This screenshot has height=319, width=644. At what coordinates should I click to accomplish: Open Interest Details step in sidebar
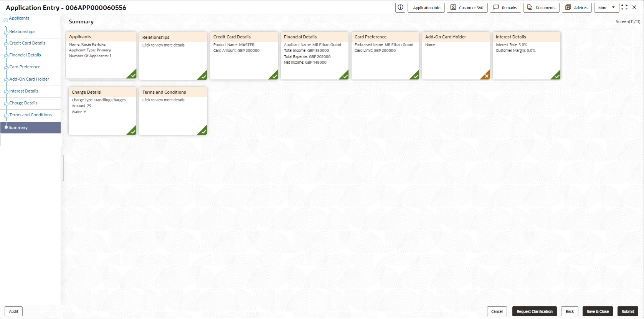(24, 91)
